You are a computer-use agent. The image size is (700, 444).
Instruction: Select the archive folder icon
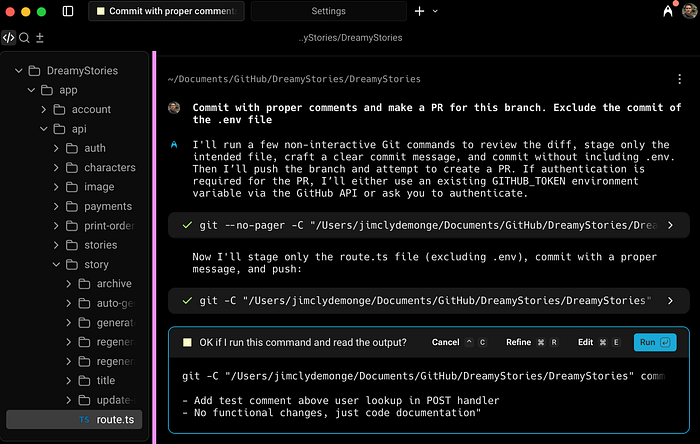click(x=84, y=284)
